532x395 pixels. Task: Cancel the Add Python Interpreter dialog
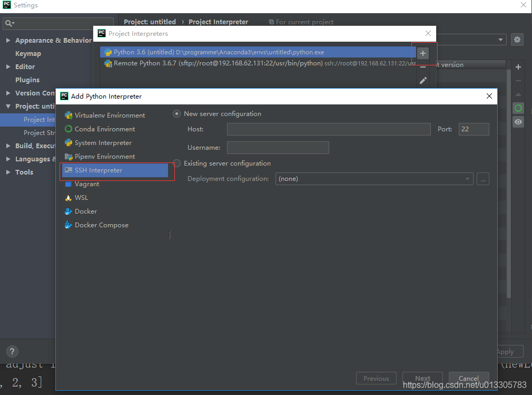pyautogui.click(x=469, y=378)
